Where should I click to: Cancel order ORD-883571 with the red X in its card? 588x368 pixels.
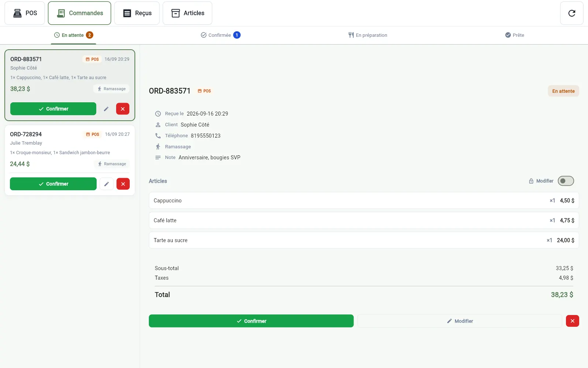pos(123,109)
